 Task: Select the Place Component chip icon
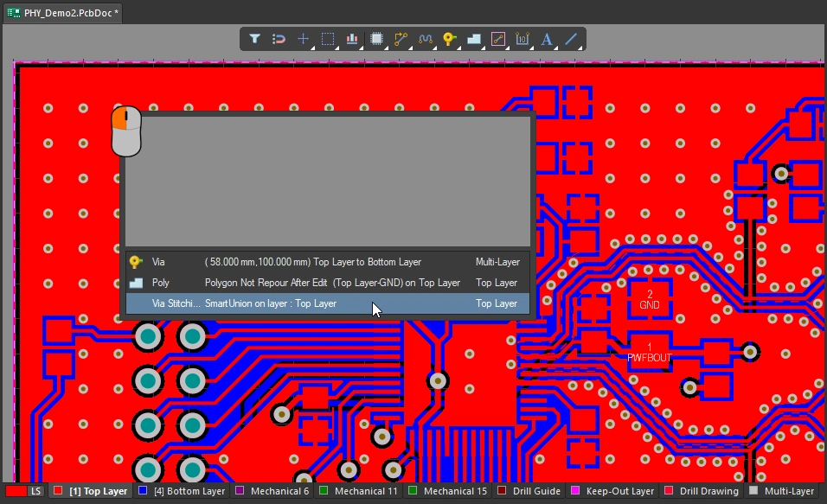tap(376, 39)
